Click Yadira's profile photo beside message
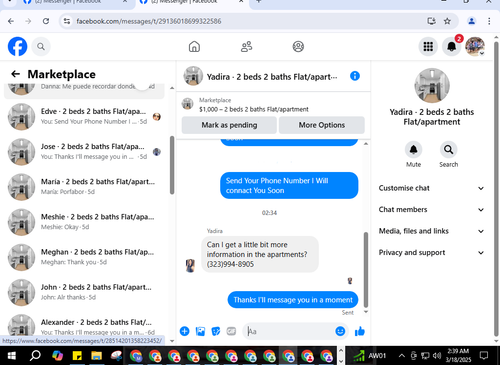The image size is (500, 365). [x=190, y=266]
